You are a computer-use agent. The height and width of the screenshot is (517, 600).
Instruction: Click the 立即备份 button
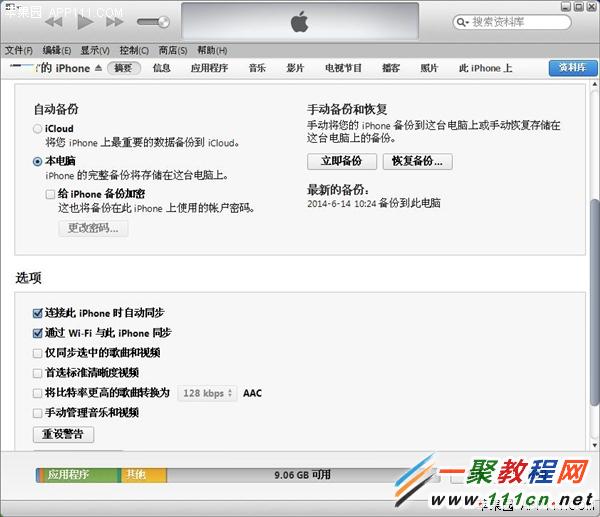point(342,161)
